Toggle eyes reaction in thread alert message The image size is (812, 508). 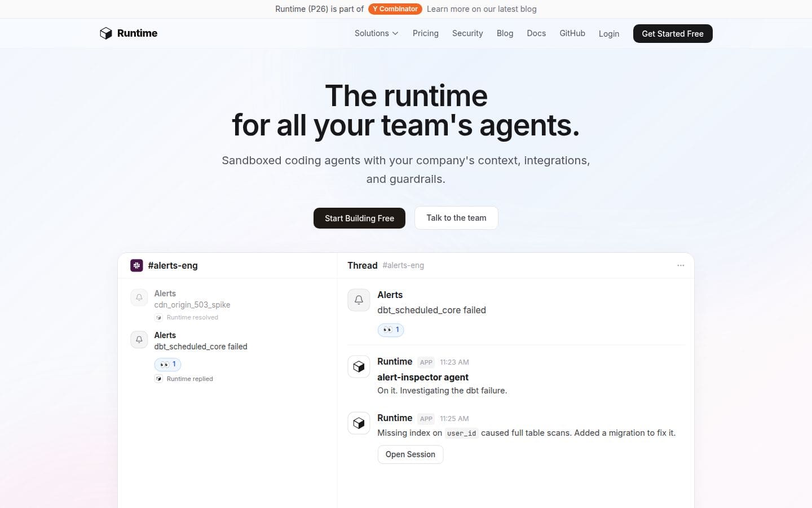(x=391, y=330)
